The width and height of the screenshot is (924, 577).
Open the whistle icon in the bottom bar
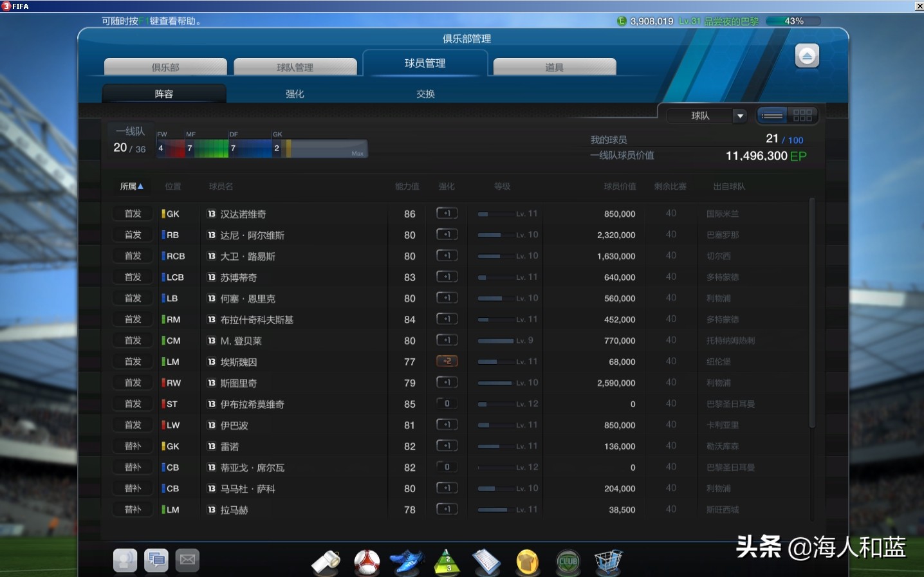pos(326,561)
